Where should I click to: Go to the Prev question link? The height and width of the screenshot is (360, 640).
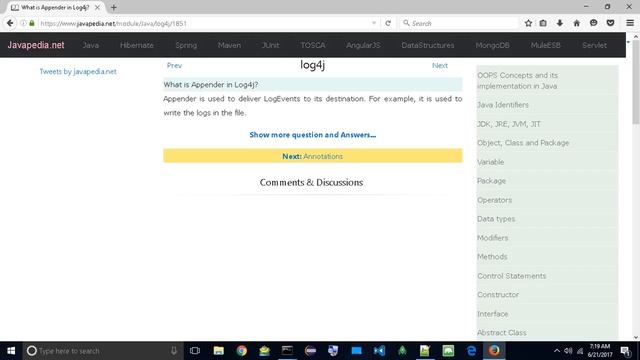pyautogui.click(x=174, y=65)
